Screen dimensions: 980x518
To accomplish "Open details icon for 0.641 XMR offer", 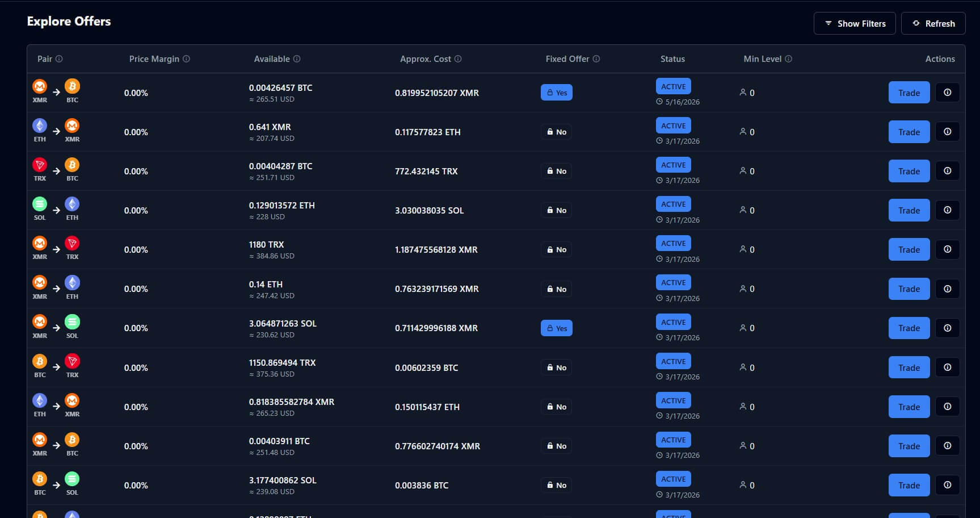I will click(x=948, y=132).
